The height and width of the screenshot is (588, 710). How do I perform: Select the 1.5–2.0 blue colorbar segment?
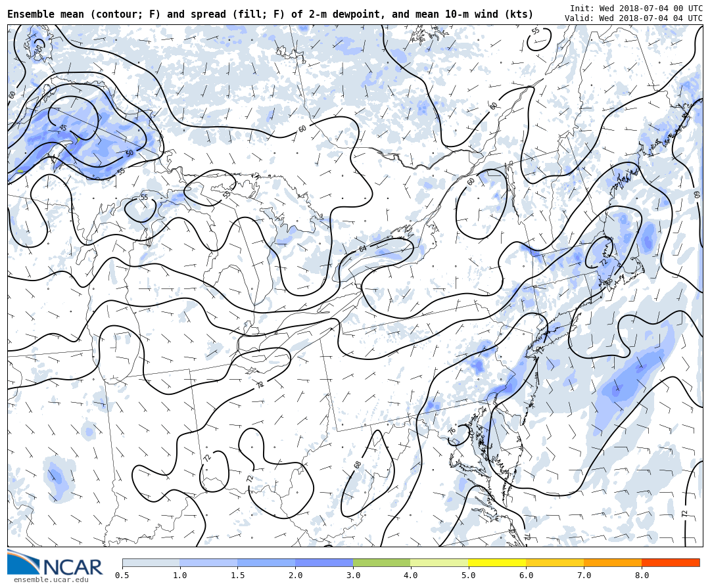[267, 562]
